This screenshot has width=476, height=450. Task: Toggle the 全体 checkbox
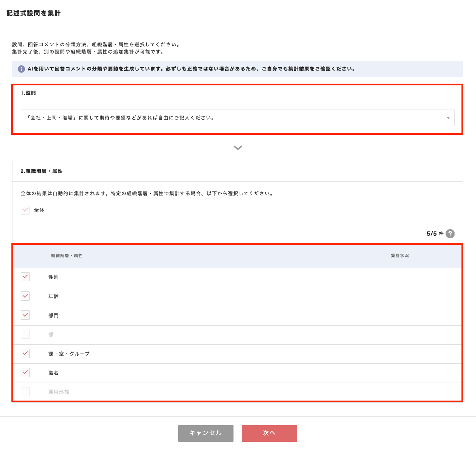point(25,210)
